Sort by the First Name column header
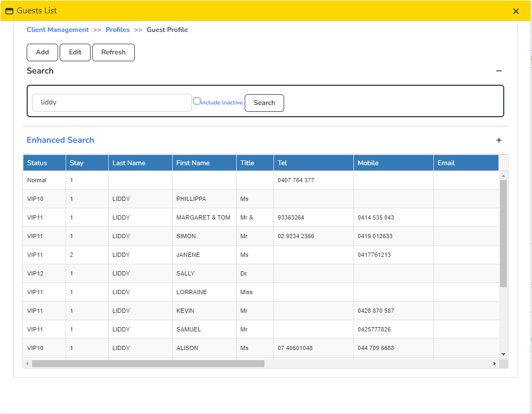Image resolution: width=532 pixels, height=414 pixels. [x=204, y=163]
